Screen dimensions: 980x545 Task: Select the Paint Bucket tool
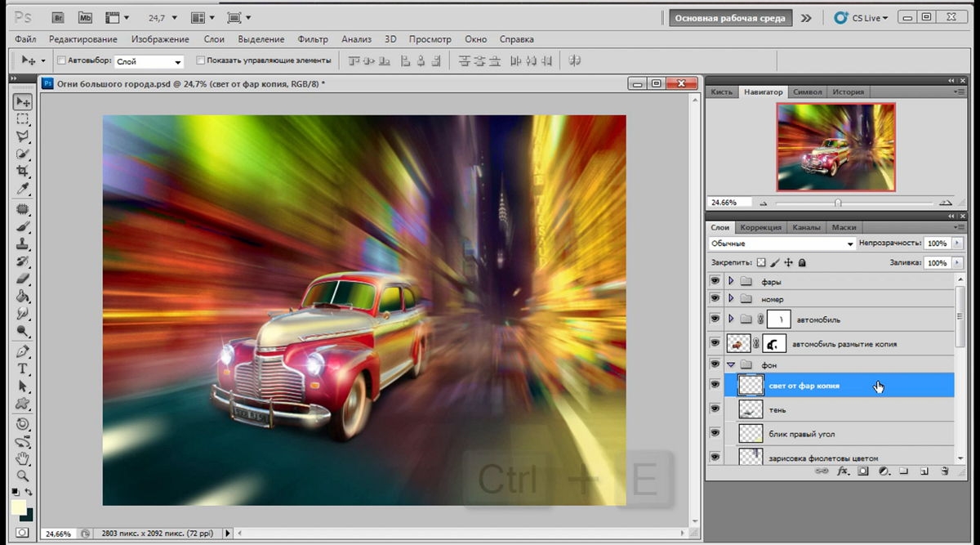(x=23, y=296)
